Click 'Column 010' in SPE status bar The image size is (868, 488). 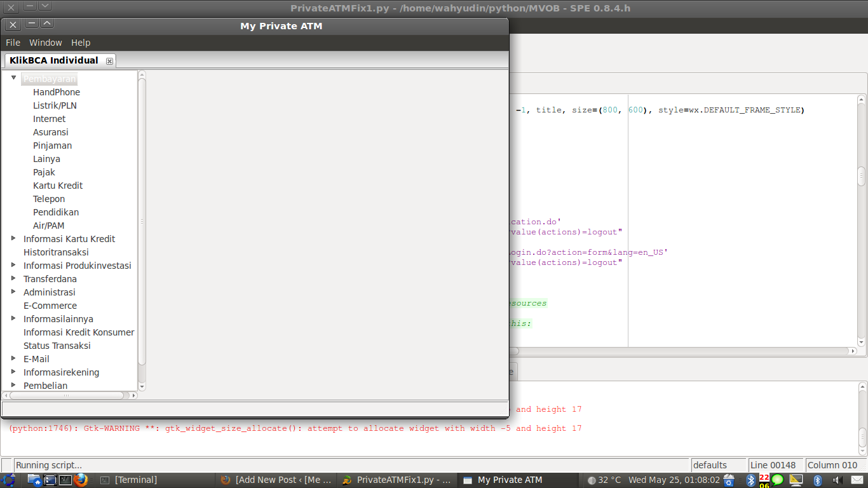pos(832,465)
